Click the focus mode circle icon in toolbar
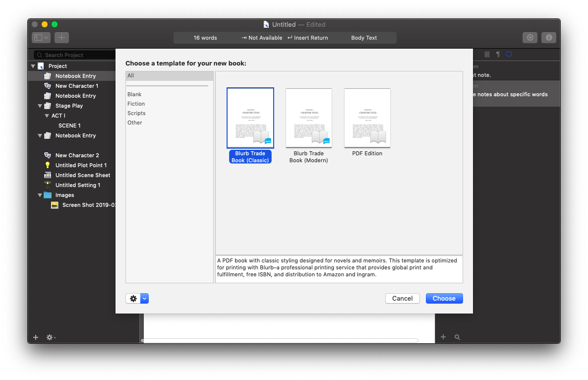This screenshot has width=588, height=380. tap(530, 38)
